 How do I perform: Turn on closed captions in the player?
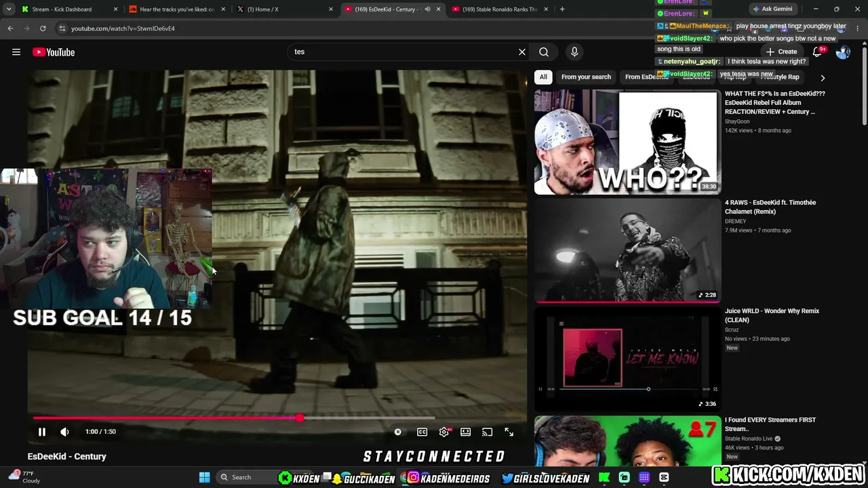[422, 432]
